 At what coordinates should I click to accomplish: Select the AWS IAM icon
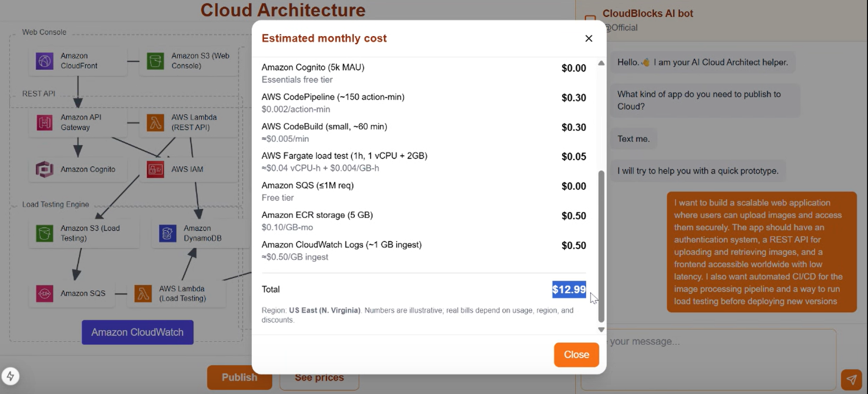click(x=155, y=170)
